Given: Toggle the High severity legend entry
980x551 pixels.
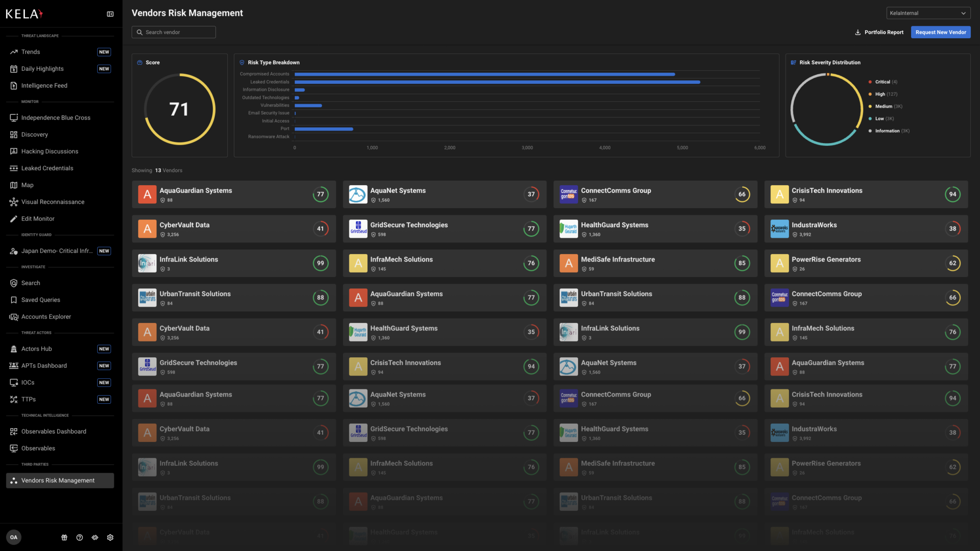Looking at the screenshot, I should coord(881,94).
